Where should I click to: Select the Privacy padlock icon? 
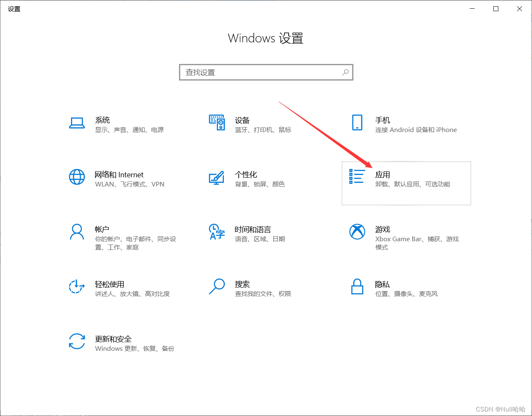tap(357, 286)
